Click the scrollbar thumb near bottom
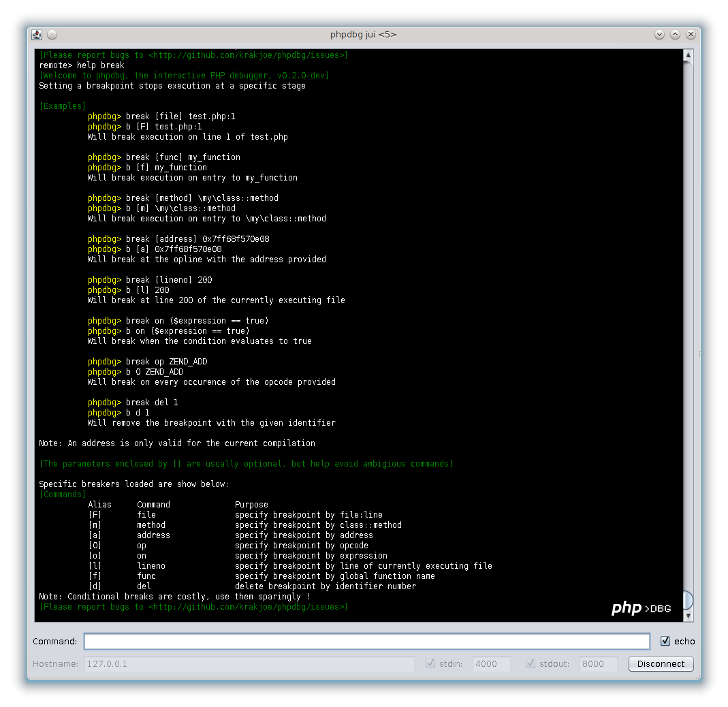Screen dimensions: 728x707 (688, 600)
